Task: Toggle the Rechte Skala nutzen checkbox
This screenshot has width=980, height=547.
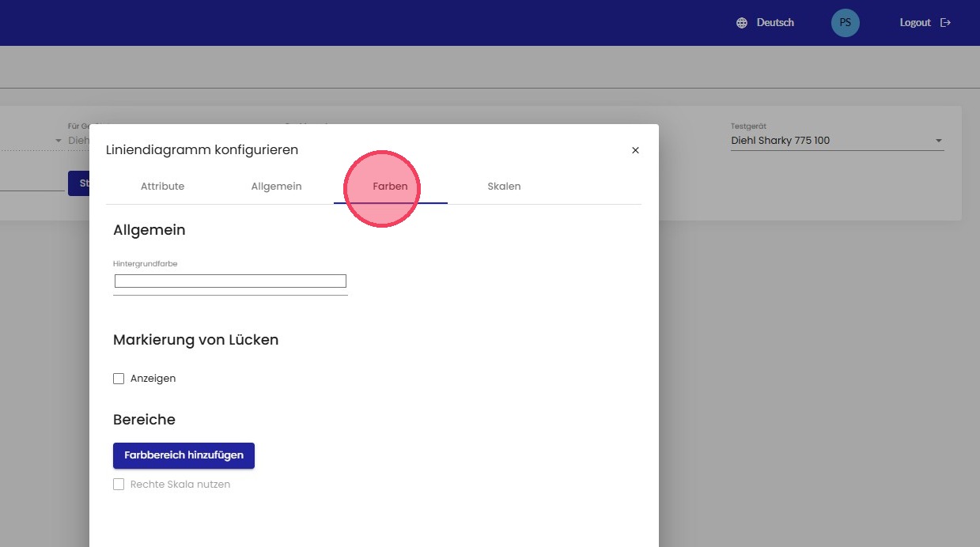Action: coord(119,485)
